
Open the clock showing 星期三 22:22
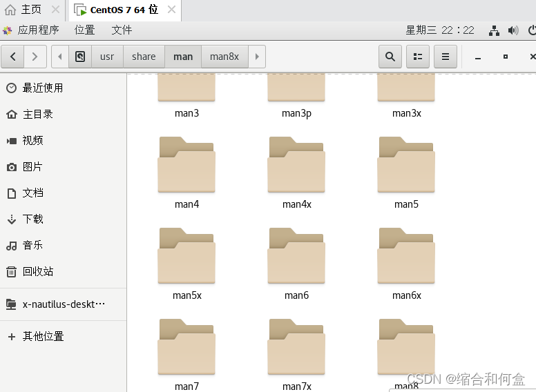440,30
